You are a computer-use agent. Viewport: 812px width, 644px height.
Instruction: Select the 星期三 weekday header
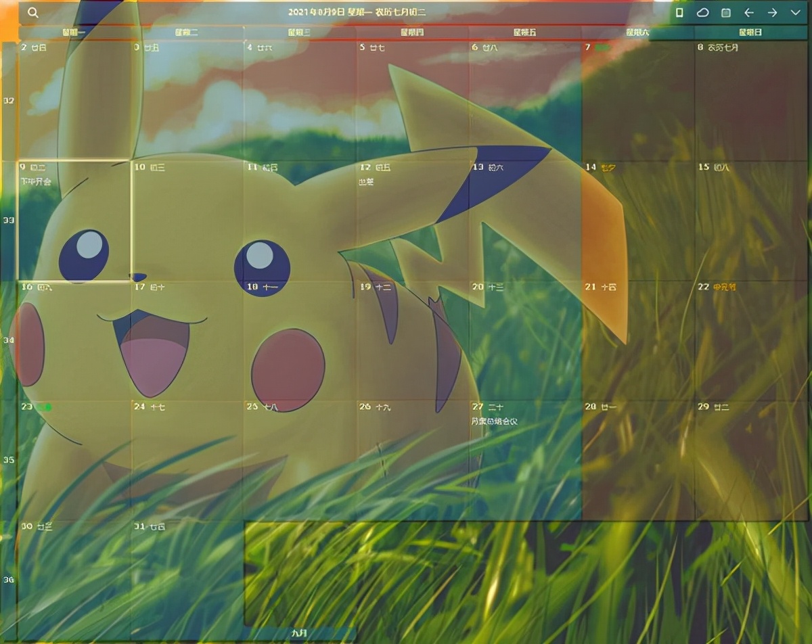click(x=300, y=32)
